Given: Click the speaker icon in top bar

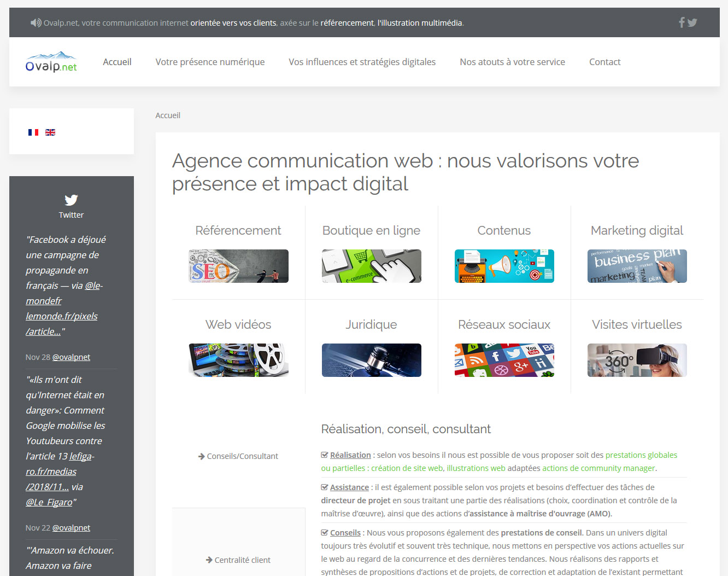Looking at the screenshot, I should 36,22.
